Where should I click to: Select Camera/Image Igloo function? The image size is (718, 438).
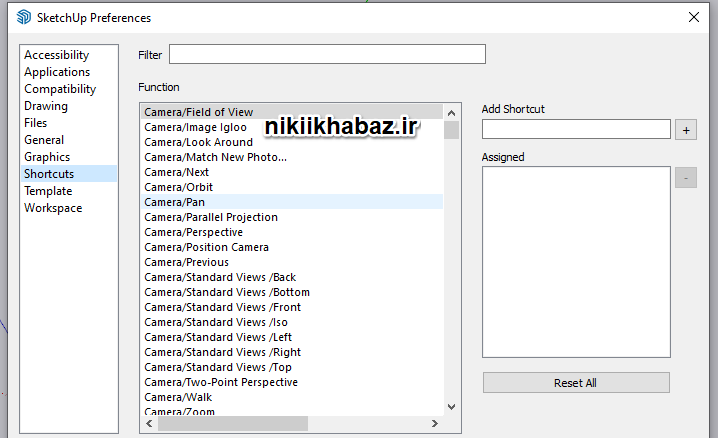292,127
